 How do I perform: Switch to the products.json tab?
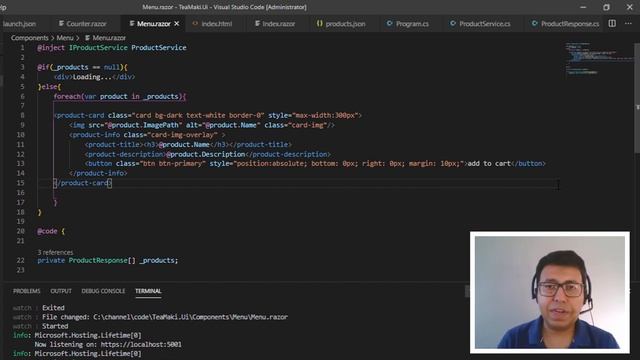pyautogui.click(x=345, y=24)
